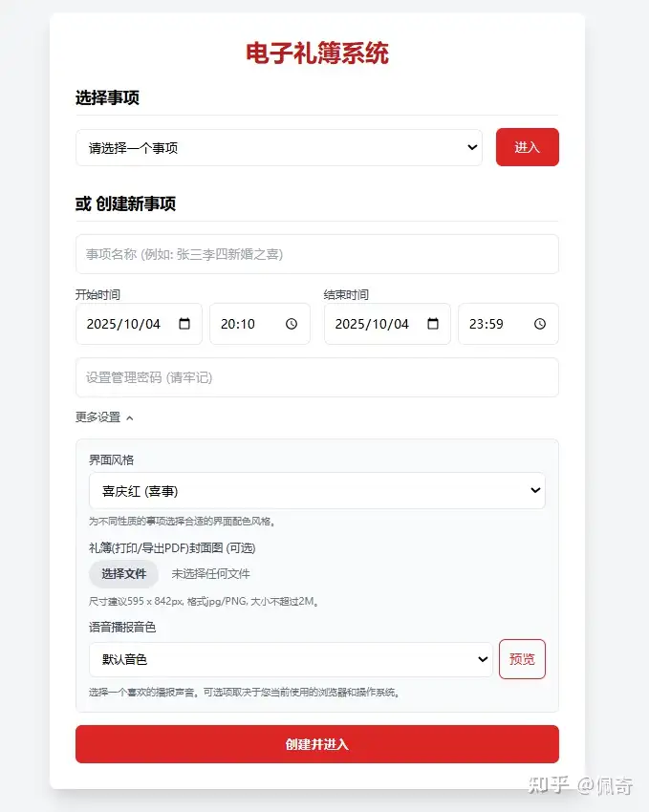Click the 进入 button
This screenshot has height=812, width=649.
click(x=527, y=147)
